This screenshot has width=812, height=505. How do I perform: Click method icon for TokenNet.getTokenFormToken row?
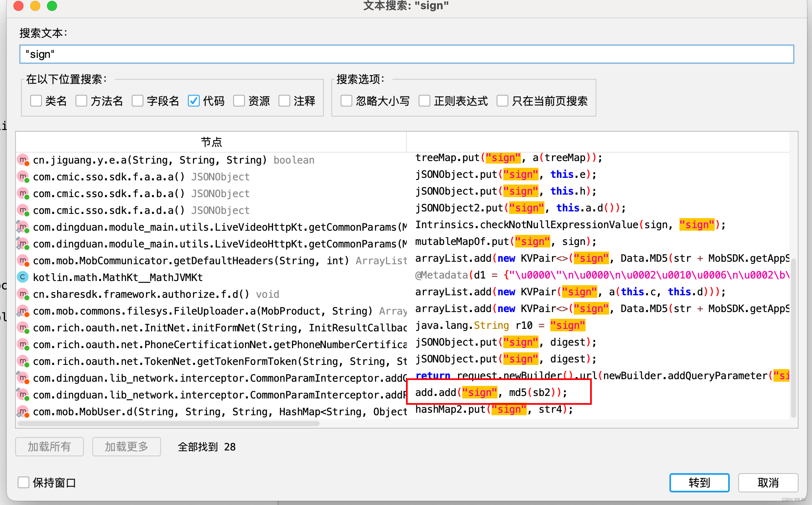[23, 362]
